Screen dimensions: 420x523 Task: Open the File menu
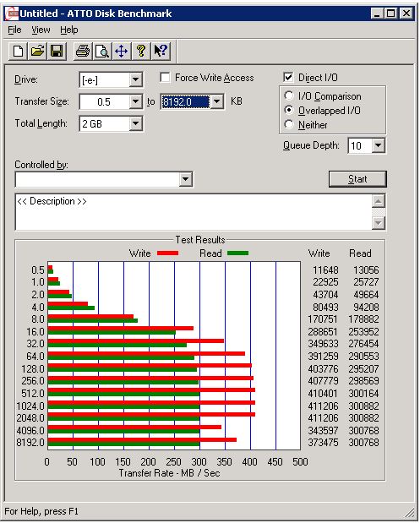(14, 30)
